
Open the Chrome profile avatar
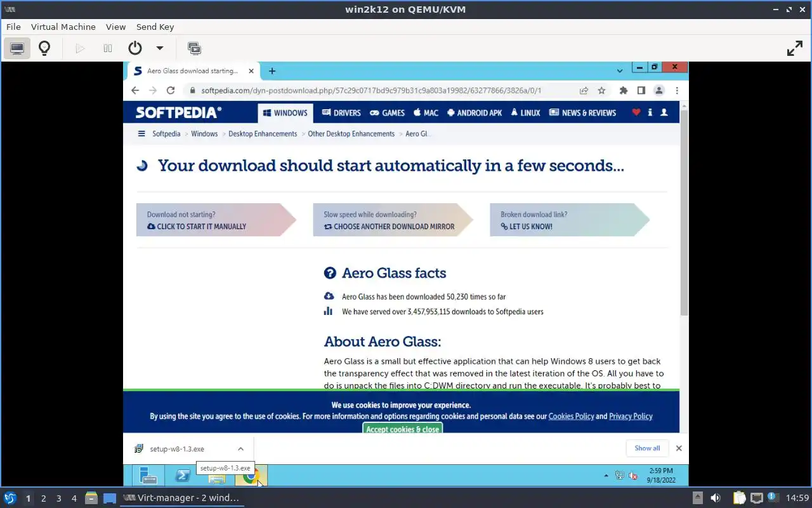[659, 90]
